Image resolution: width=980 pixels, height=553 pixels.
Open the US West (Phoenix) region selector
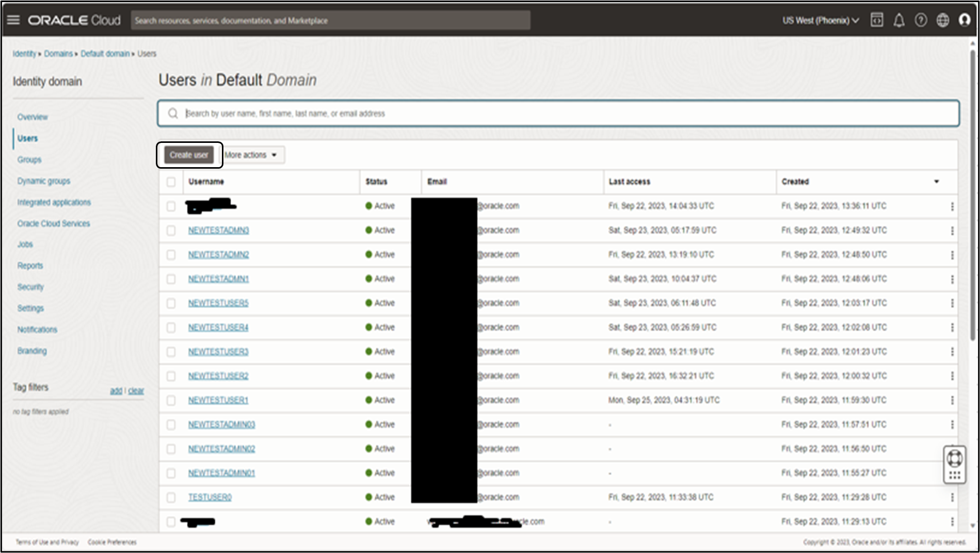(821, 21)
